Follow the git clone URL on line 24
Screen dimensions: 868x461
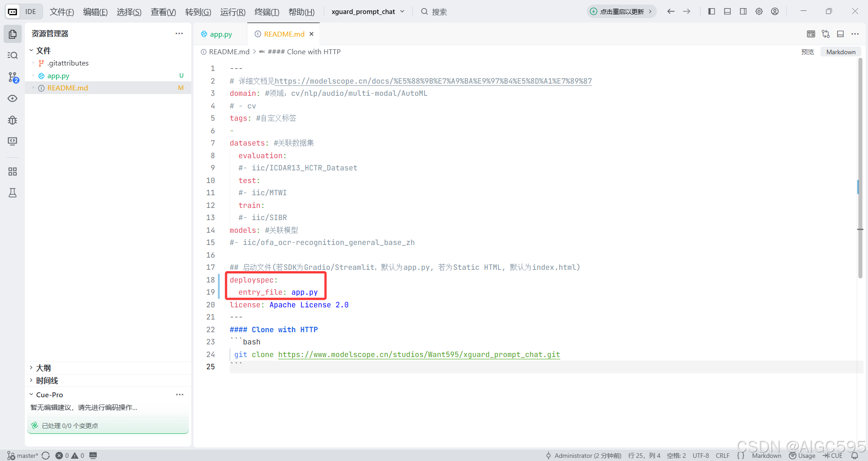point(419,354)
